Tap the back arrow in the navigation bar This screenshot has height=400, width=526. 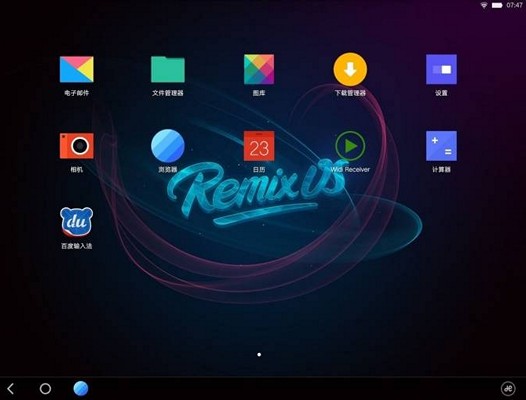click(x=11, y=389)
